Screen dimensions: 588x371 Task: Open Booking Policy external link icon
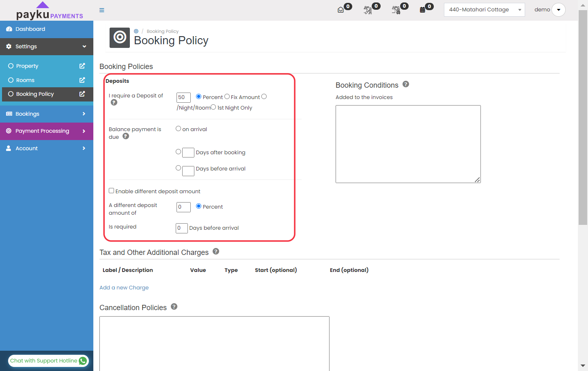tap(82, 94)
